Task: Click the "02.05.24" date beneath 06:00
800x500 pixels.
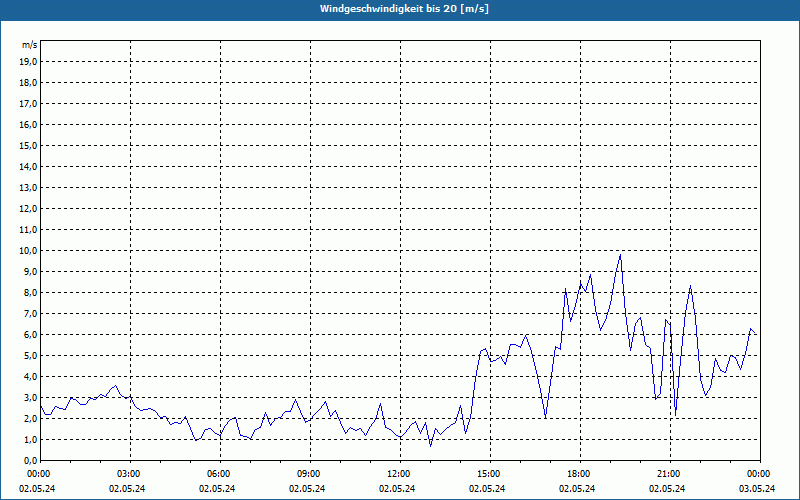Action: pyautogui.click(x=217, y=488)
